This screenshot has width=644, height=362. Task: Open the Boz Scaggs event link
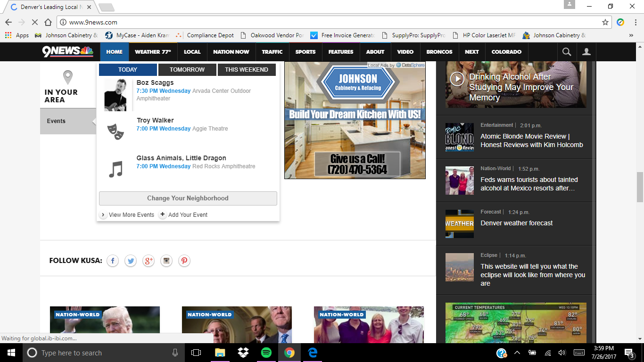pos(155,83)
